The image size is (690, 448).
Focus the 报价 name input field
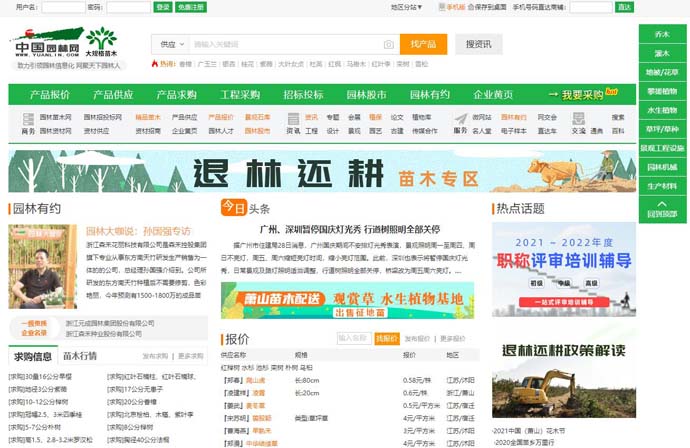[355, 338]
